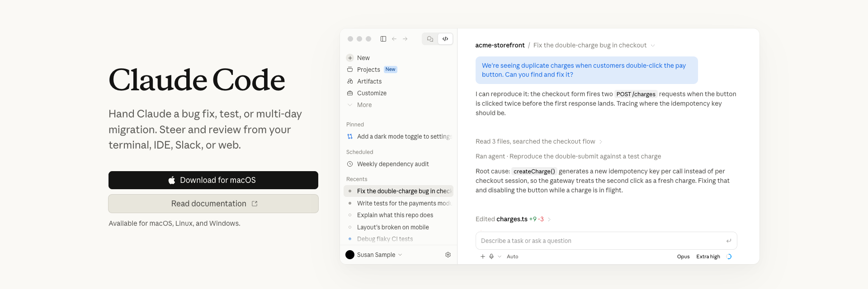Click the Projects folder icon
Image resolution: width=868 pixels, height=289 pixels.
(x=350, y=70)
